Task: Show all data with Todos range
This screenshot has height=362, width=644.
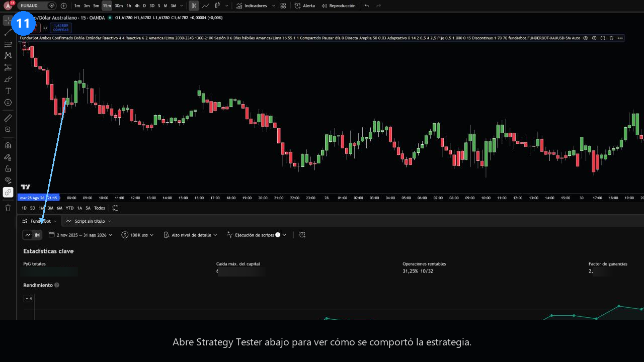Action: pyautogui.click(x=100, y=208)
